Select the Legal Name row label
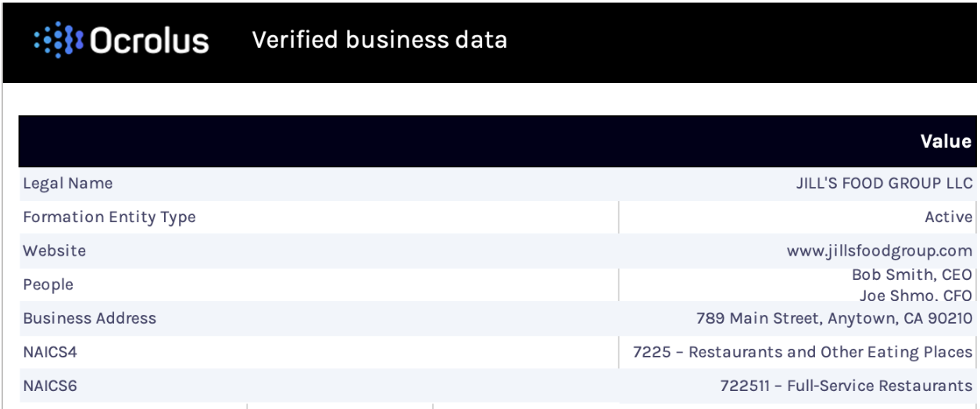The height and width of the screenshot is (409, 980). point(68,184)
